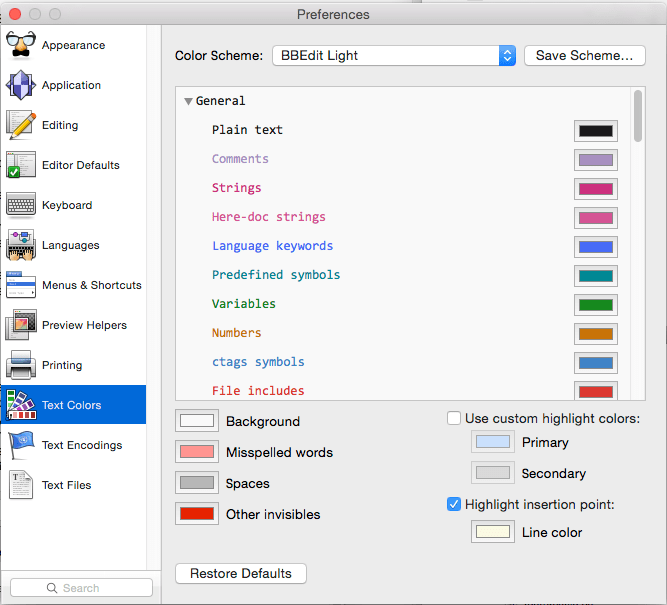Viewport: 667px width, 605px height.
Task: Disable Highlight insertion point checkbox
Action: pos(454,505)
